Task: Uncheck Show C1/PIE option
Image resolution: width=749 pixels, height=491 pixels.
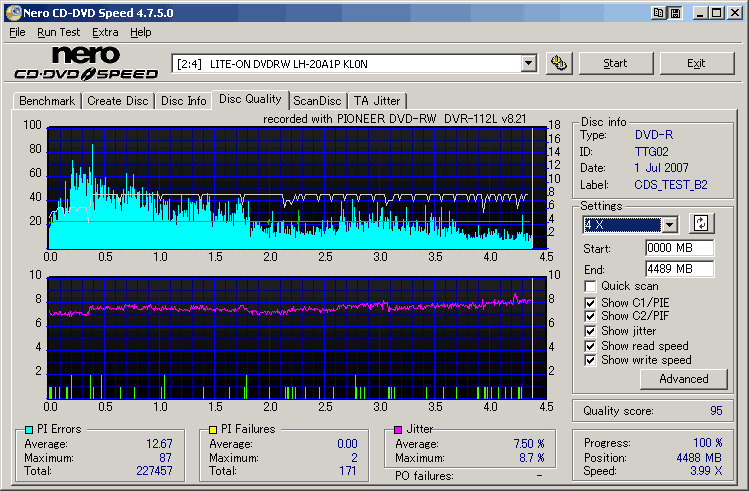Action: (591, 302)
